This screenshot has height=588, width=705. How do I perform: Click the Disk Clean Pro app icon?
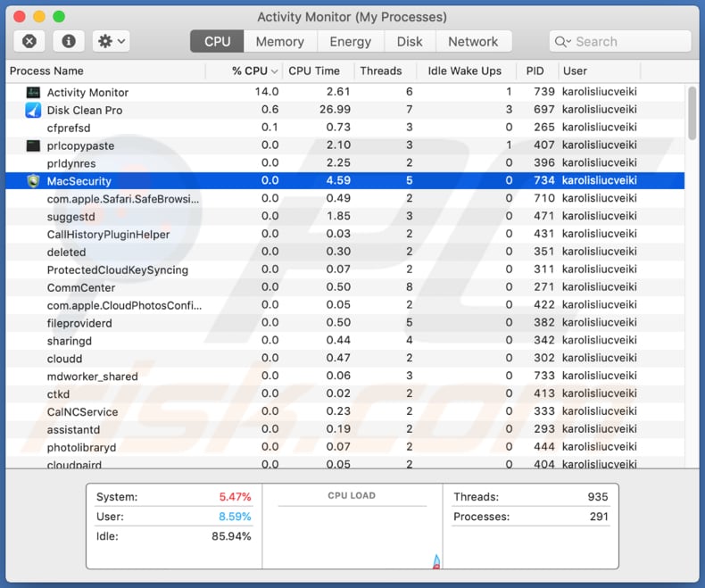[x=33, y=110]
